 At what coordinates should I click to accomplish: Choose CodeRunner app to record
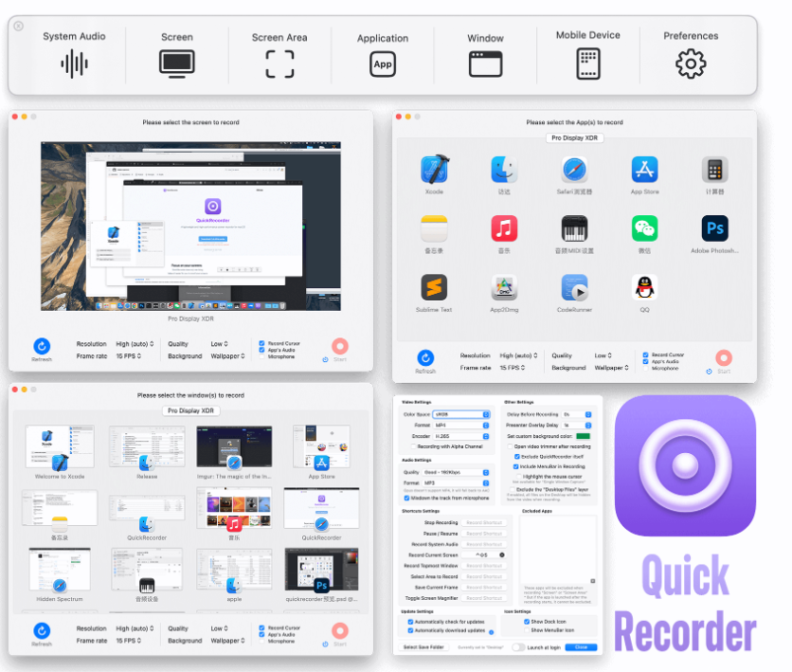pyautogui.click(x=574, y=288)
